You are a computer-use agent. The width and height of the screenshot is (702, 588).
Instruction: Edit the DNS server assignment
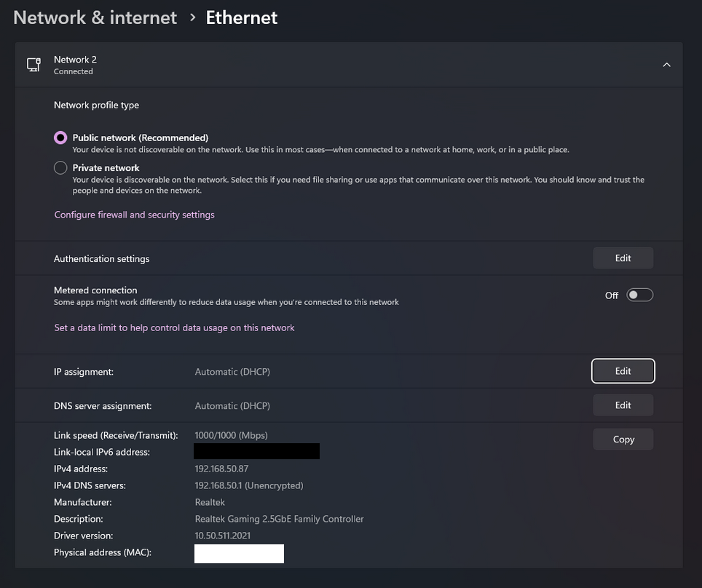coord(623,405)
